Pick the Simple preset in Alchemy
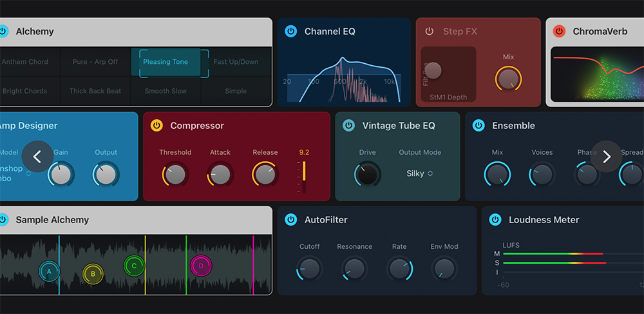This screenshot has width=644, height=314. point(236,91)
